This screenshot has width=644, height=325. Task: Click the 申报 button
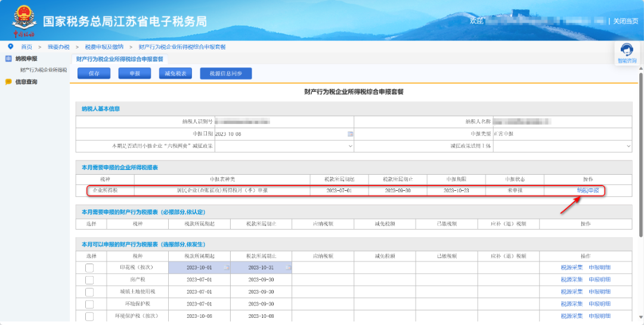(135, 73)
